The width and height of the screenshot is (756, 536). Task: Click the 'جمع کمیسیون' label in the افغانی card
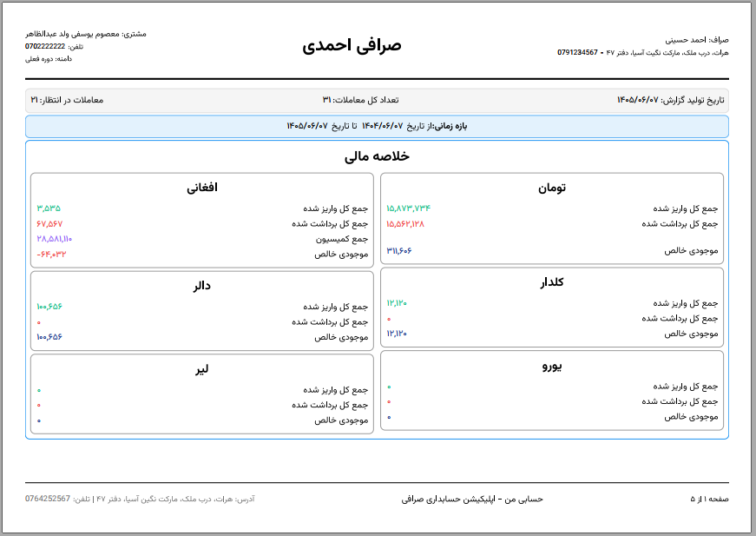pyautogui.click(x=342, y=239)
